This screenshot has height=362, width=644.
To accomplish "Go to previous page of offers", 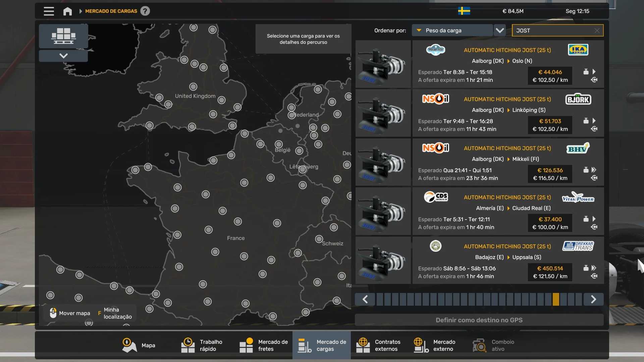I will pyautogui.click(x=365, y=299).
